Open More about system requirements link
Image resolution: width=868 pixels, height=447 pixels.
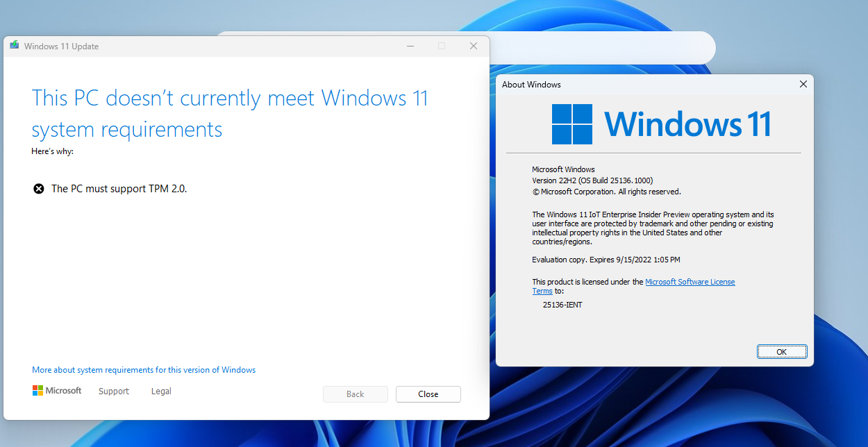click(x=144, y=370)
